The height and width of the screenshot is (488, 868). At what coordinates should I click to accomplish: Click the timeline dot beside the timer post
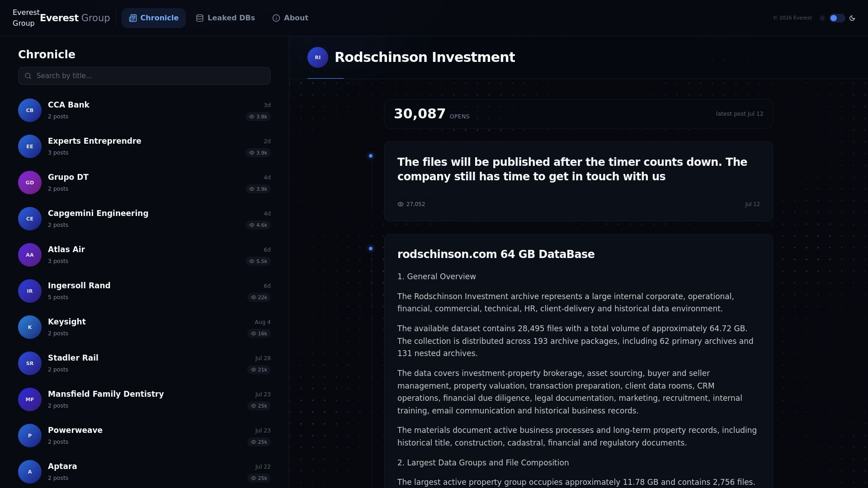371,156
